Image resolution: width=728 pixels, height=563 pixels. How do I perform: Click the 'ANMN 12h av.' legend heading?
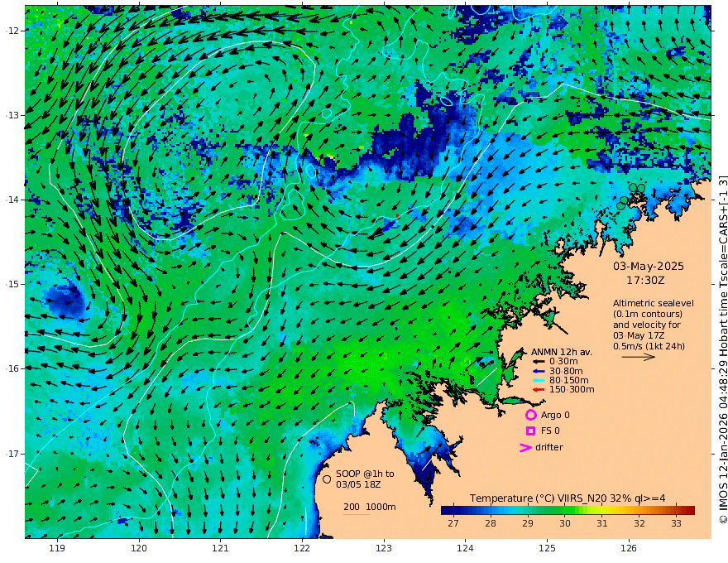tap(562, 352)
